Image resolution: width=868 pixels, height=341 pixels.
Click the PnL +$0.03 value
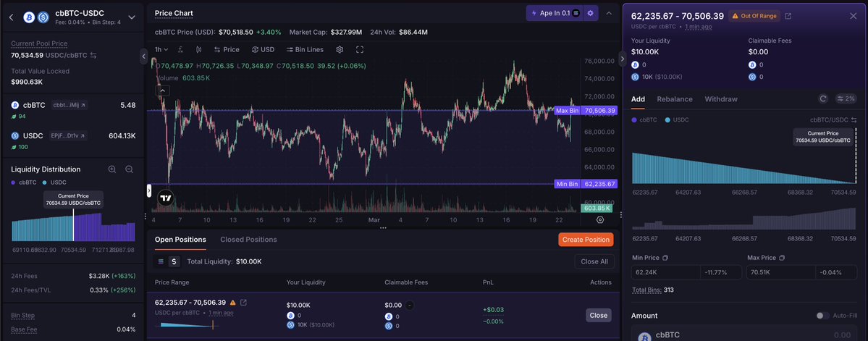(493, 309)
